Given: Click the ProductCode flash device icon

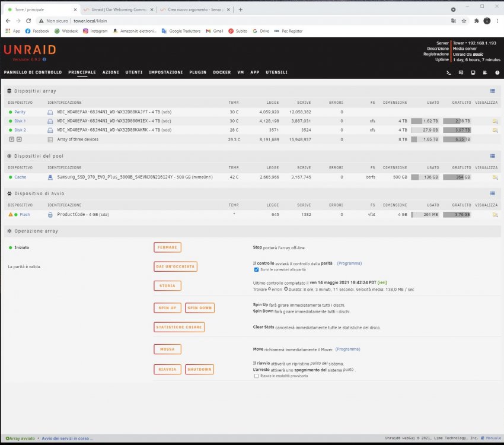Looking at the screenshot, I should pos(50,215).
